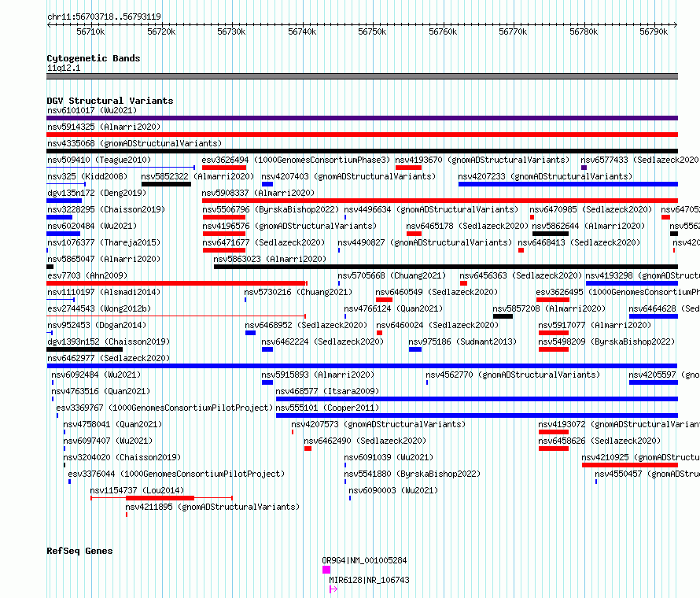
Task: Open nsv4763516 (Quan2021) label
Action: click(101, 391)
